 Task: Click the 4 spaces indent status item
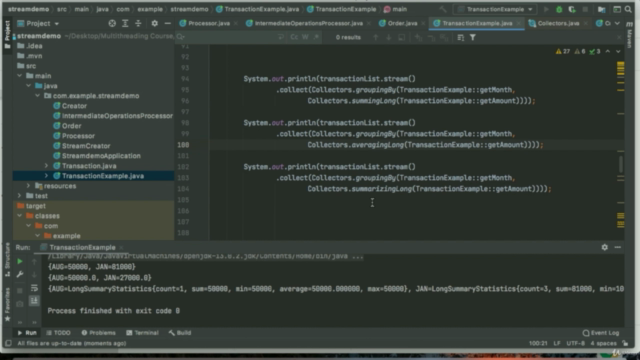point(603,343)
